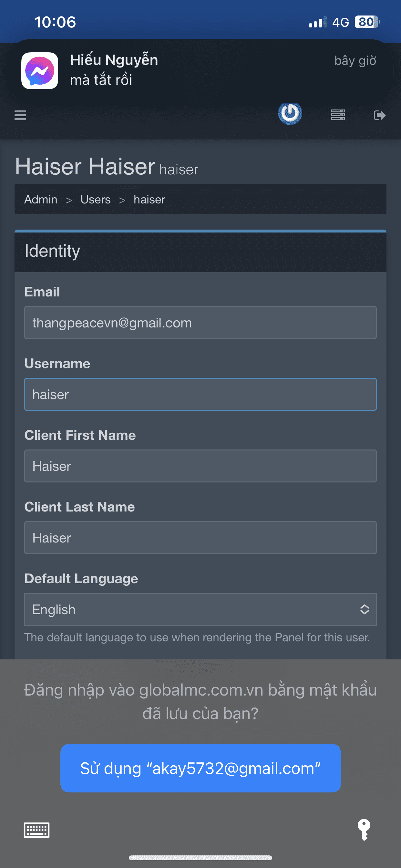
Task: Open the hamburger sidebar menu
Action: 20,115
